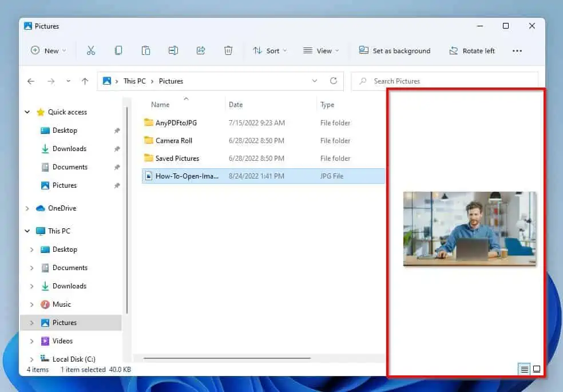This screenshot has width=563, height=392.
Task: Switch to large thumbnails view icon
Action: [x=537, y=369]
